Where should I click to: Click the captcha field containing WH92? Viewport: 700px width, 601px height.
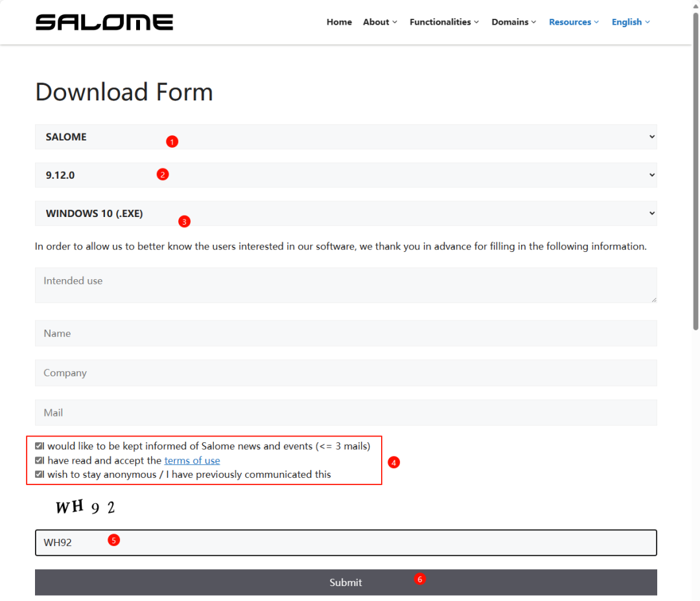(x=346, y=543)
